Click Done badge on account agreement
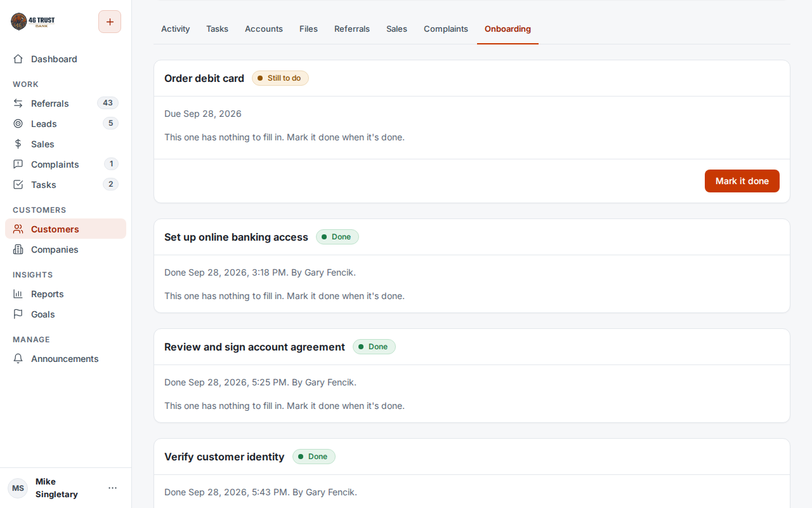Viewport: 812px width, 508px height. coord(374,347)
